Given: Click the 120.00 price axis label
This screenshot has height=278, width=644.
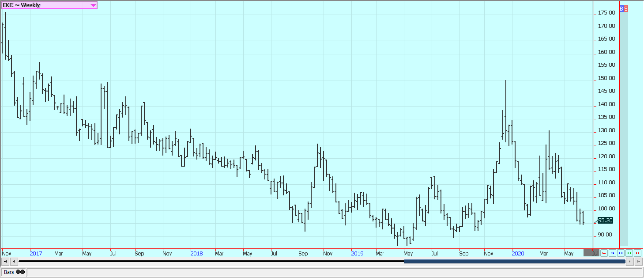Looking at the screenshot, I should tap(606, 156).
